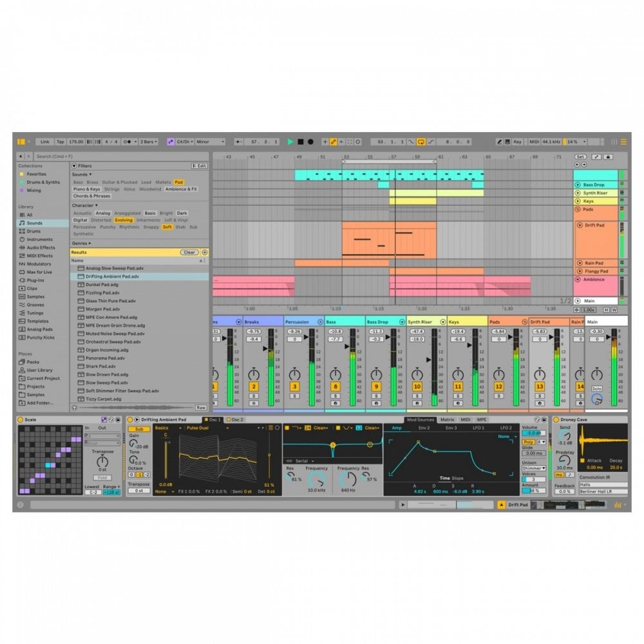Click the Clear button in browser Results

point(189,252)
